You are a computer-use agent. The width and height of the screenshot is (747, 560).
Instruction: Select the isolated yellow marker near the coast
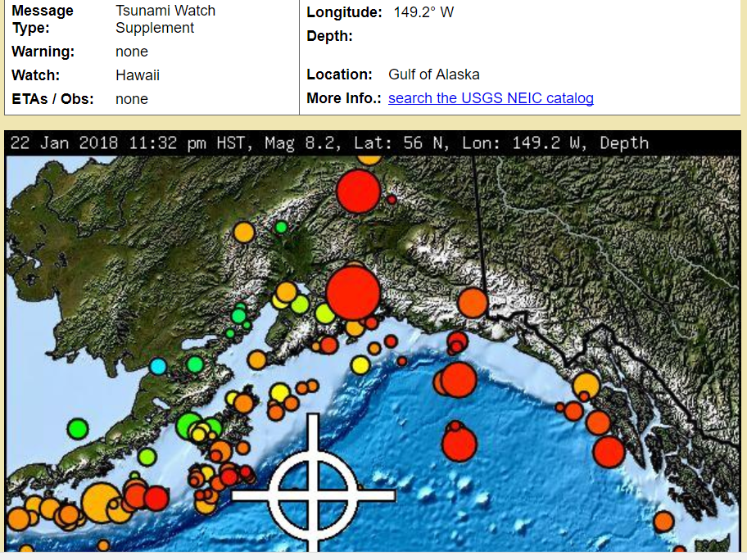(360, 365)
